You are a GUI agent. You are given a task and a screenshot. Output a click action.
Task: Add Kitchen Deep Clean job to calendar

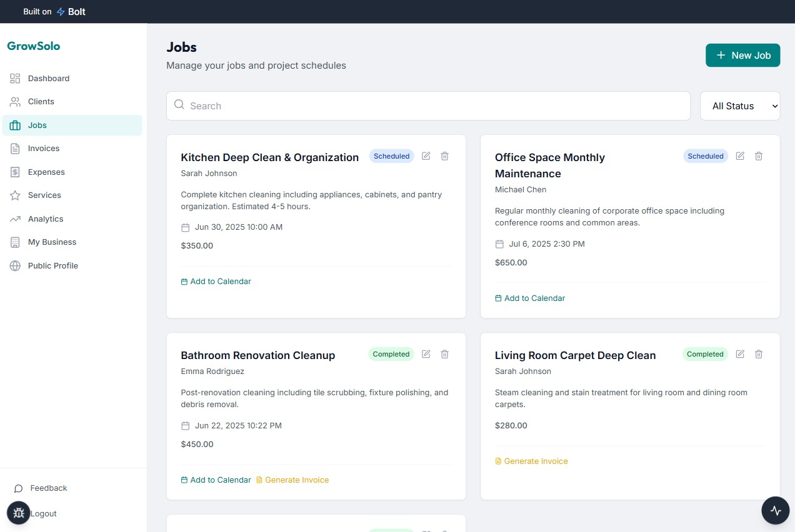click(216, 282)
